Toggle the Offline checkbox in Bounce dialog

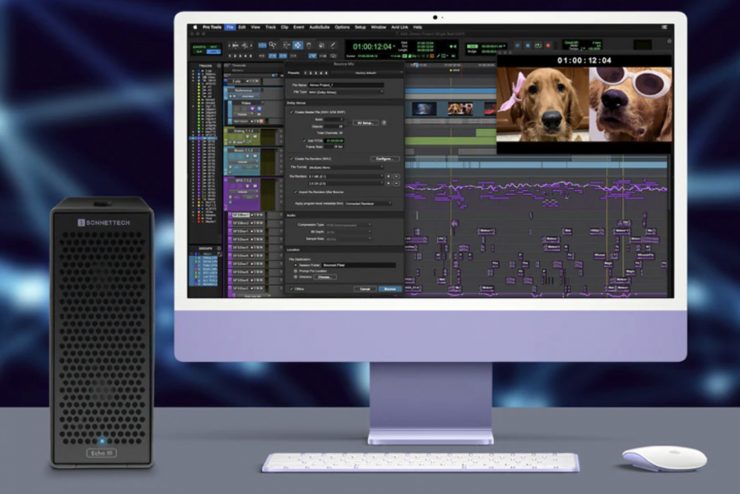coord(291,289)
